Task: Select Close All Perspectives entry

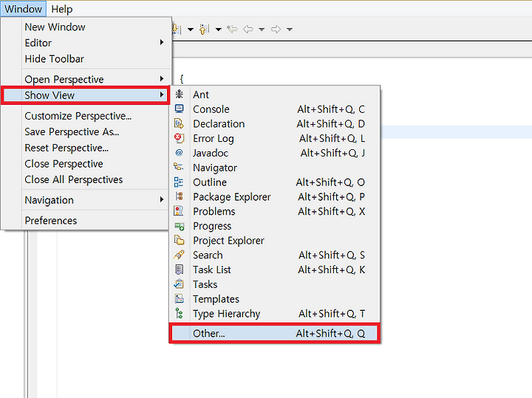Action: tap(85, 179)
